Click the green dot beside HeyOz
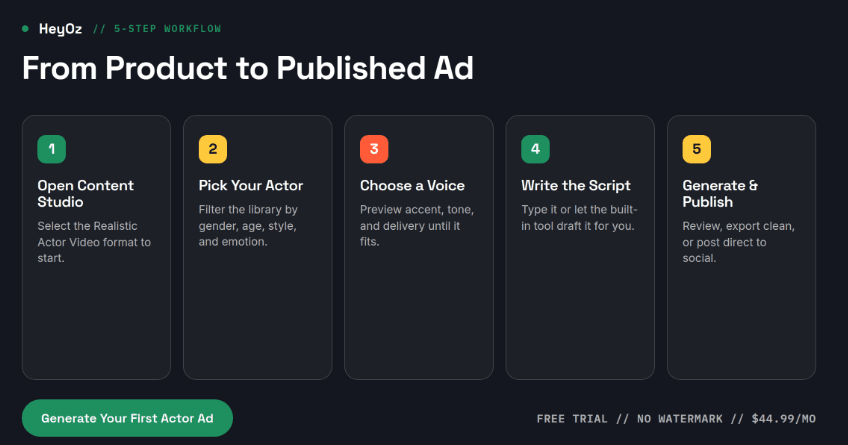 point(25,29)
